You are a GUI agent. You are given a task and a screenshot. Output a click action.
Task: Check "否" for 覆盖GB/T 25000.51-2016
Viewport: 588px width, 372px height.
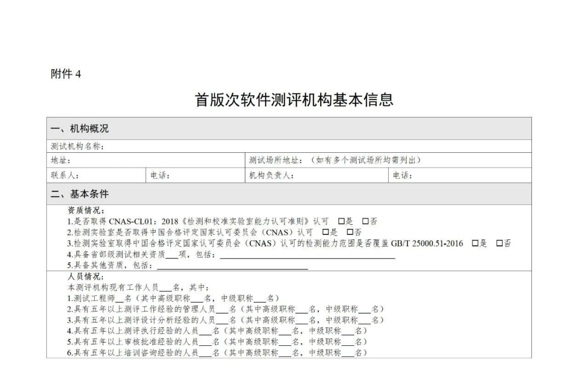(500, 243)
